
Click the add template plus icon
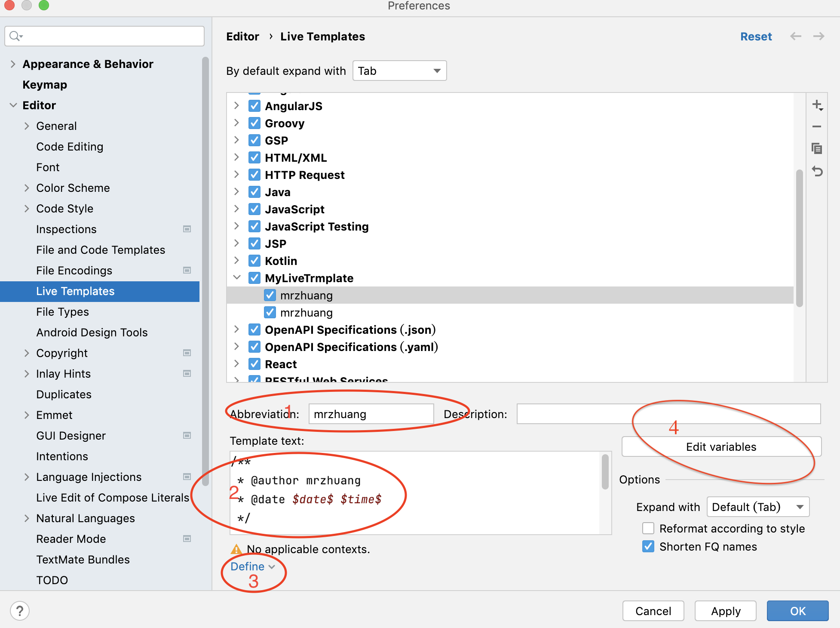pos(817,105)
